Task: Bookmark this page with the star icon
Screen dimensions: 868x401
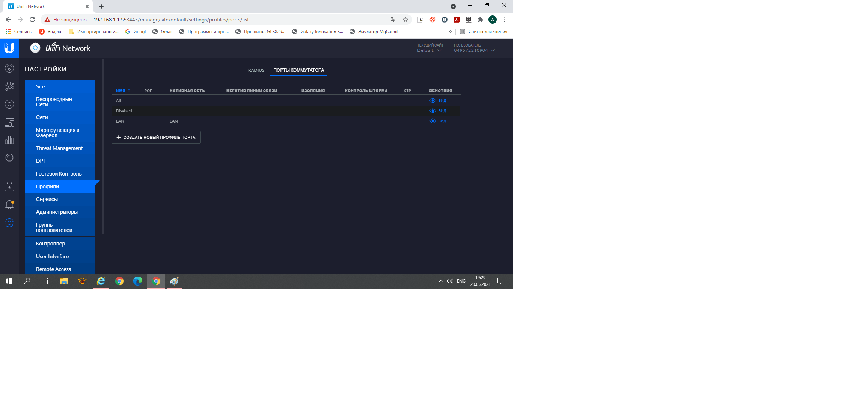Action: tap(405, 20)
